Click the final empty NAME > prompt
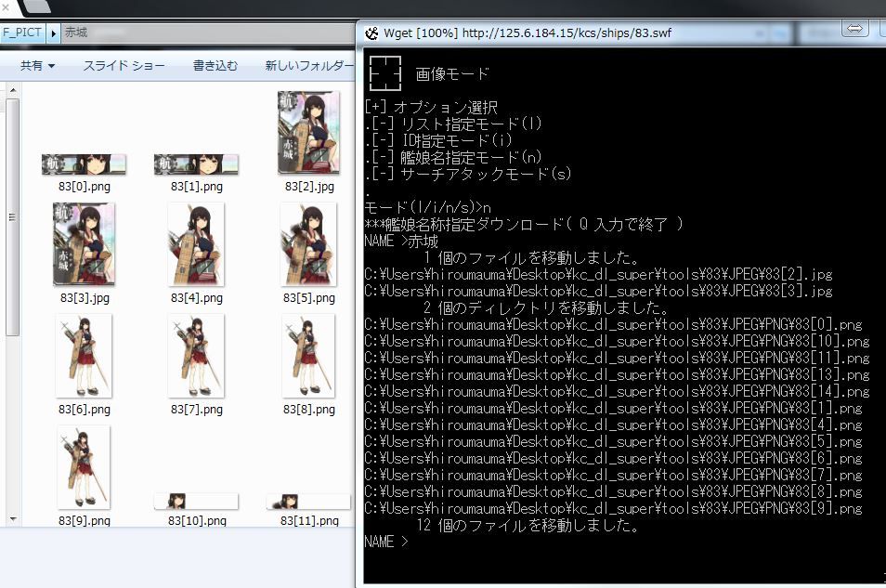 click(386, 542)
